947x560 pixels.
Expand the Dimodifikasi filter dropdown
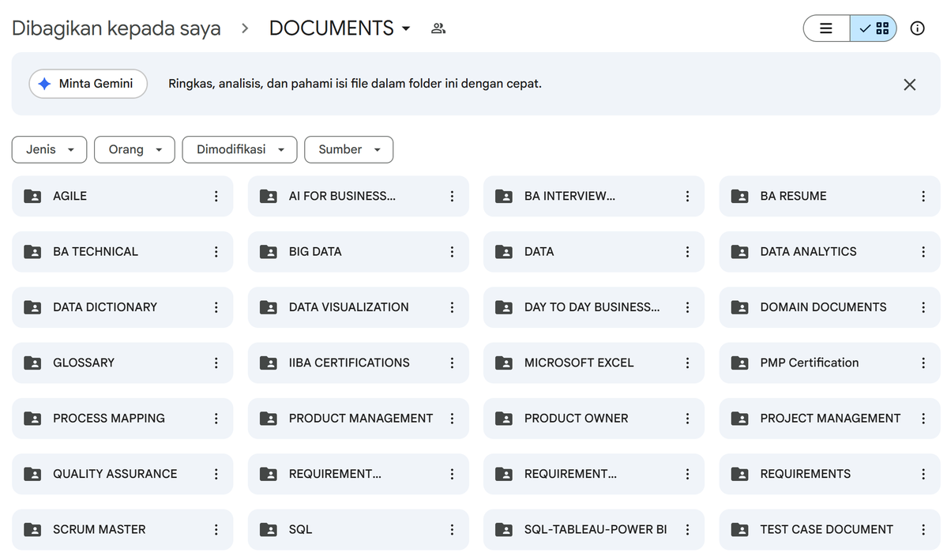point(240,150)
